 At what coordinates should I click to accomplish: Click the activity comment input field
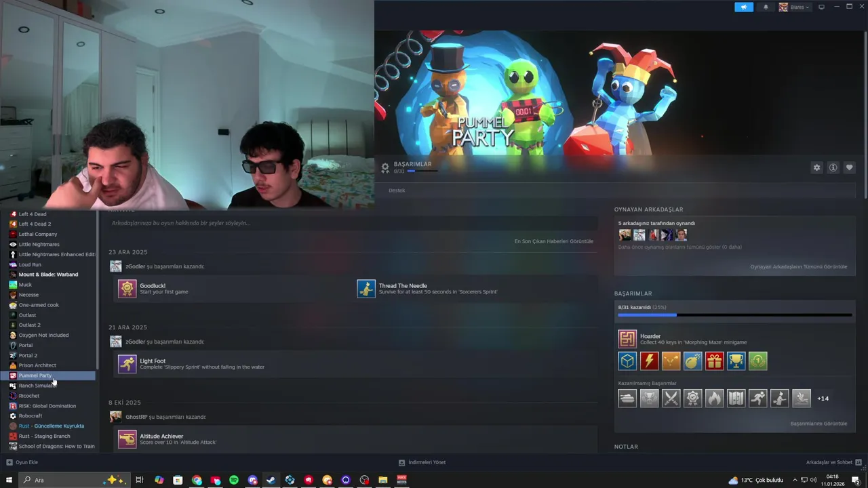pos(353,223)
